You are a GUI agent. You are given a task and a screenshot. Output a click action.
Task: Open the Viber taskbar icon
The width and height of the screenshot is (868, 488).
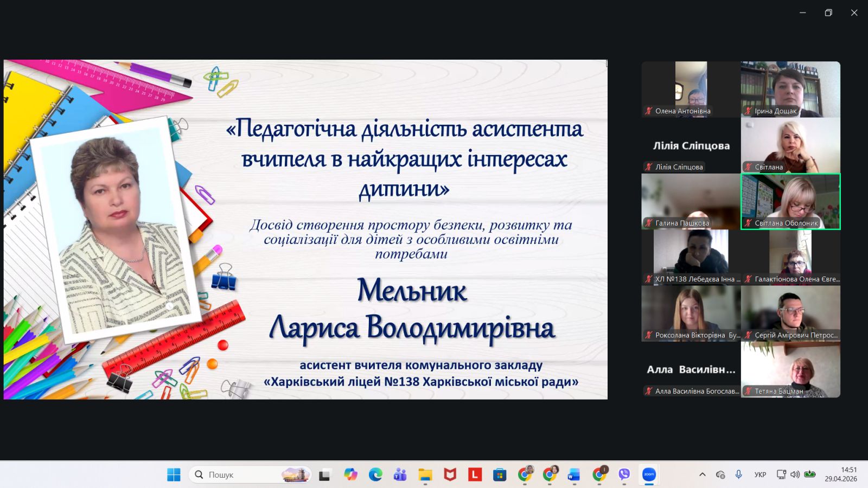coord(624,474)
